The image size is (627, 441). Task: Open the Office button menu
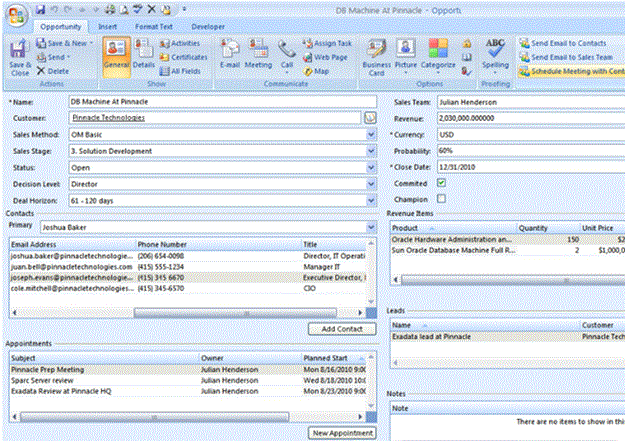click(16, 16)
